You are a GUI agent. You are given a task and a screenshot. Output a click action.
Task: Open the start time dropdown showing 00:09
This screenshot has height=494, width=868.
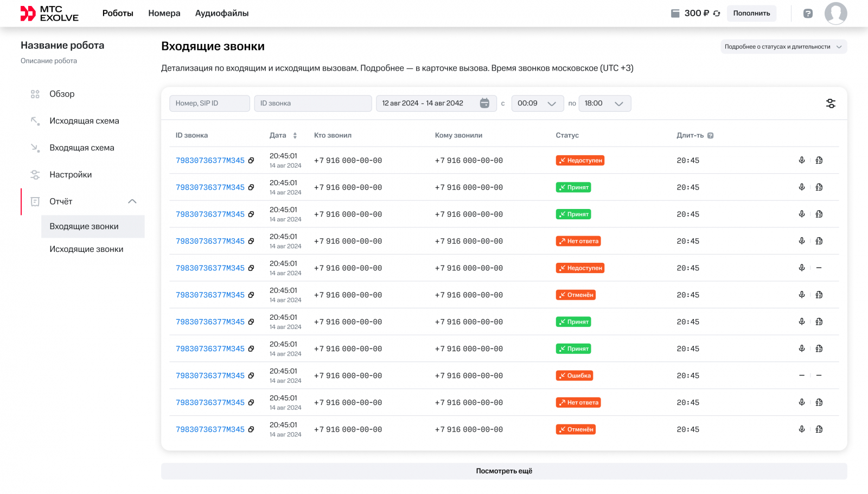pyautogui.click(x=537, y=103)
